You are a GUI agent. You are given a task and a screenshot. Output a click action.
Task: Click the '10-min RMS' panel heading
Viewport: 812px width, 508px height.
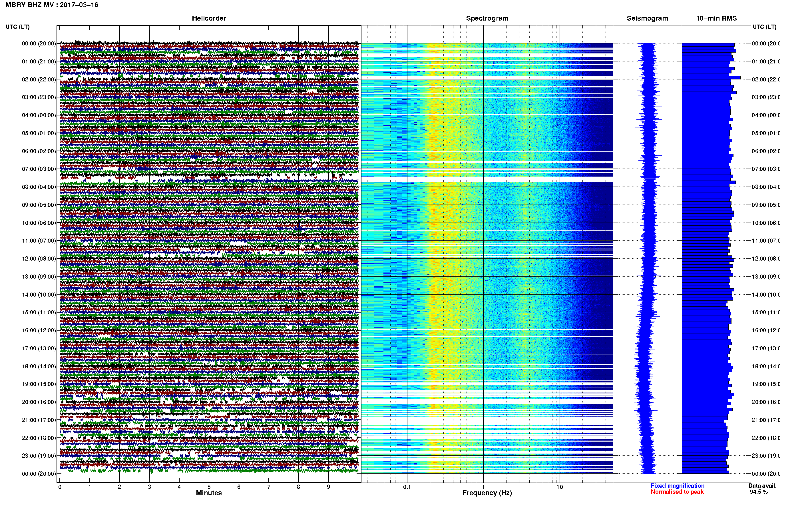click(x=716, y=18)
